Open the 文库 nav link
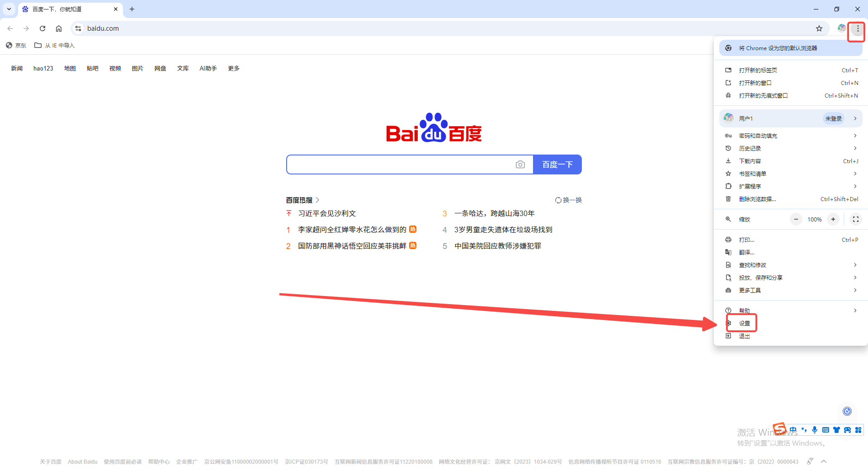The width and height of the screenshot is (868, 470). (x=183, y=68)
